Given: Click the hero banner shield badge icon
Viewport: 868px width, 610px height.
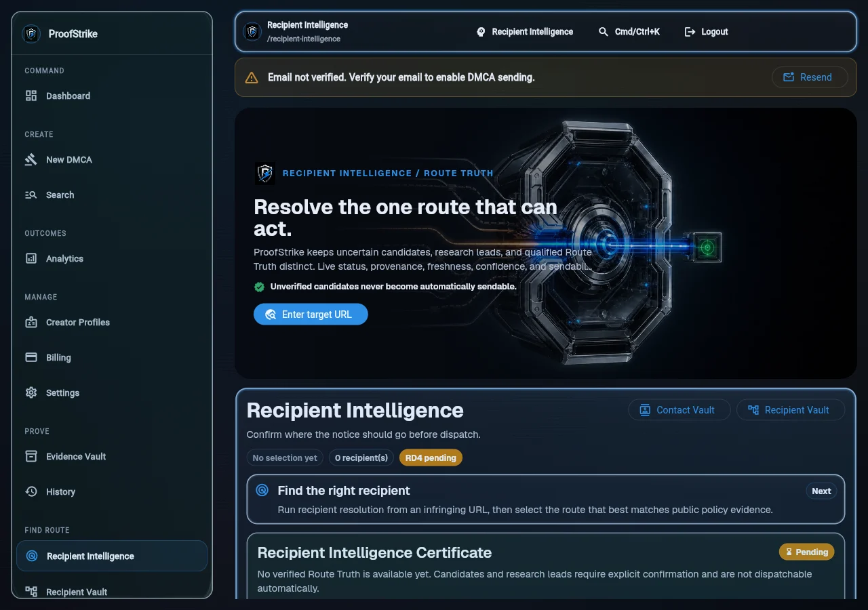Looking at the screenshot, I should [x=265, y=174].
